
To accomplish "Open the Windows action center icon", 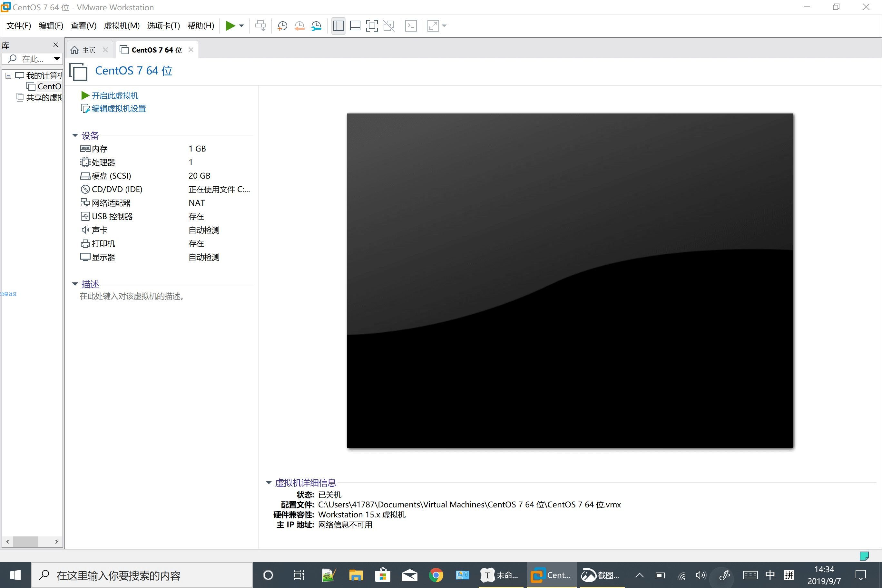I will 860,575.
